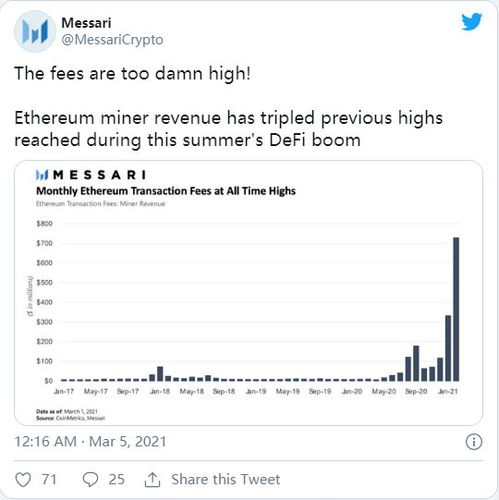
Task: Click the $800 axis label
Action: pos(45,224)
